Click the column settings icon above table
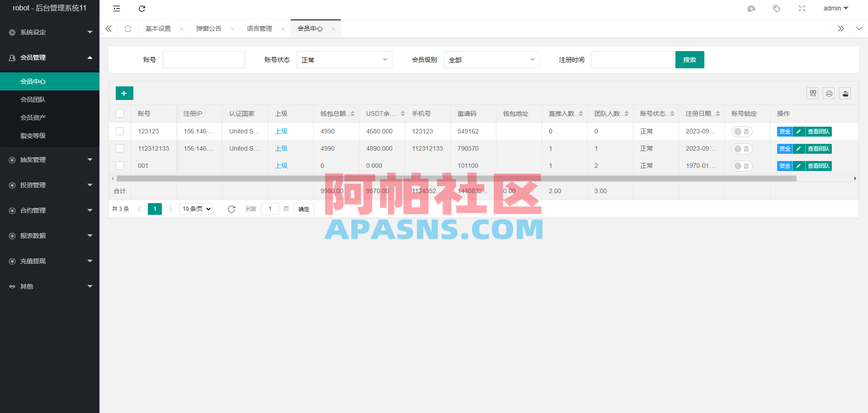Screen dimensions: 868x413 [x=813, y=93]
